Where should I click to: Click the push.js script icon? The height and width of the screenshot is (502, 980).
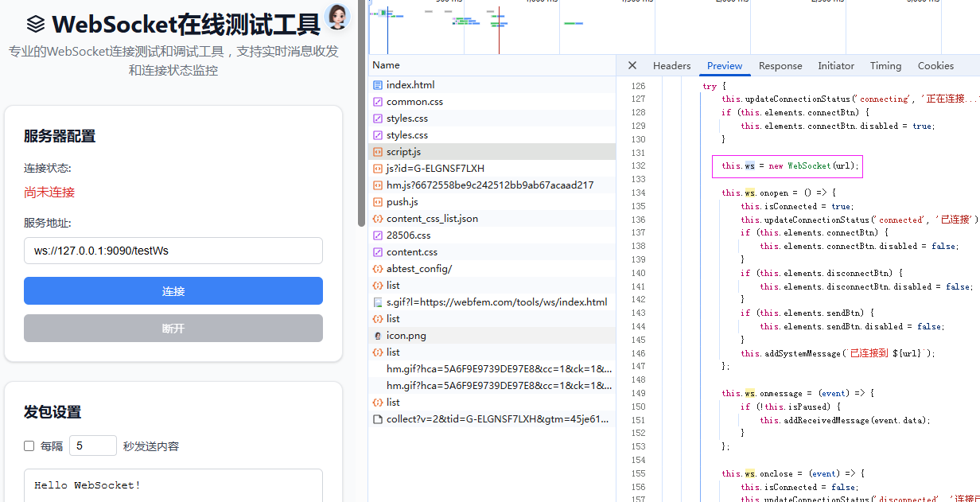(x=378, y=202)
